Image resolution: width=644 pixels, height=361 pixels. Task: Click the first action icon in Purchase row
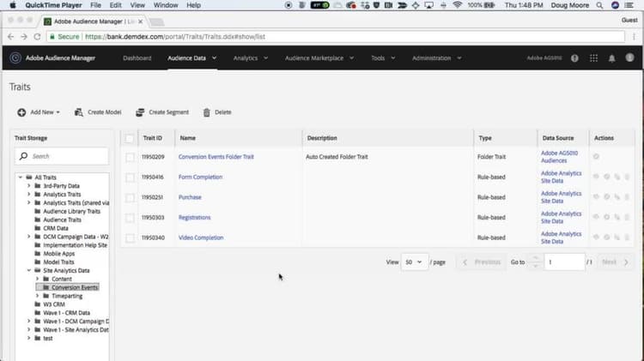click(x=596, y=196)
